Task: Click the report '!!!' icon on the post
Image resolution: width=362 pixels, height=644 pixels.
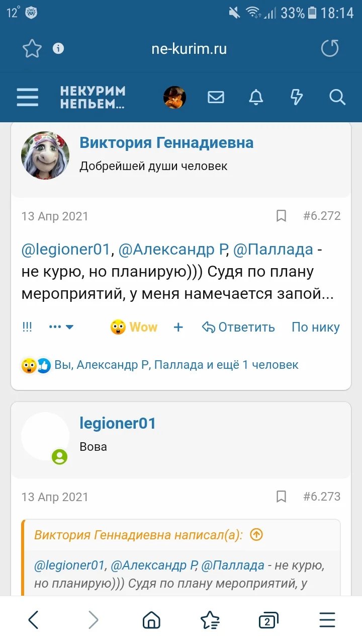Action: 27,327
